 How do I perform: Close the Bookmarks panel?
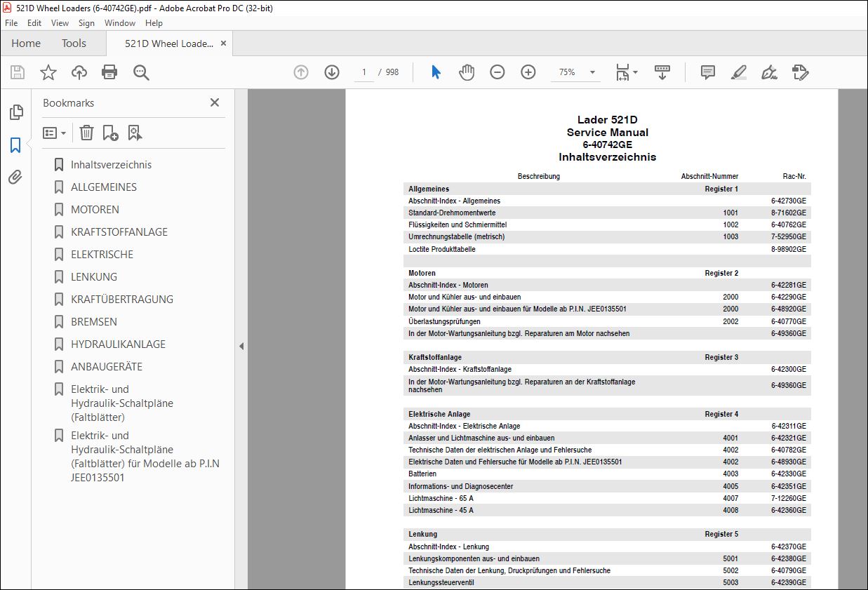pyautogui.click(x=215, y=102)
